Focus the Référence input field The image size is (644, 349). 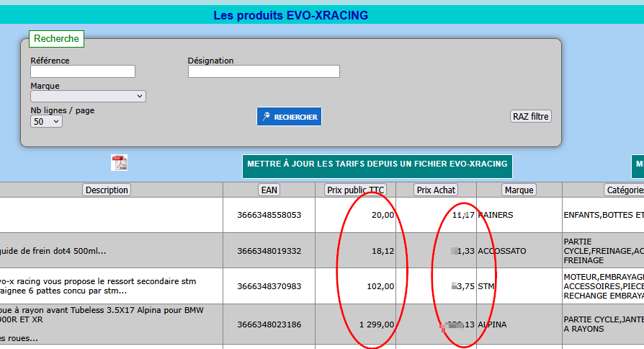83,71
